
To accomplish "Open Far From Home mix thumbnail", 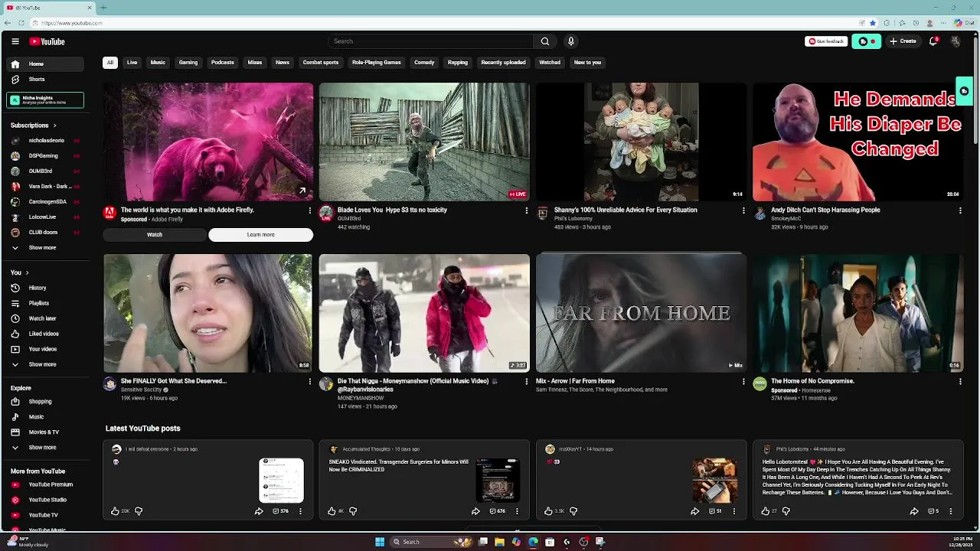I will (641, 313).
